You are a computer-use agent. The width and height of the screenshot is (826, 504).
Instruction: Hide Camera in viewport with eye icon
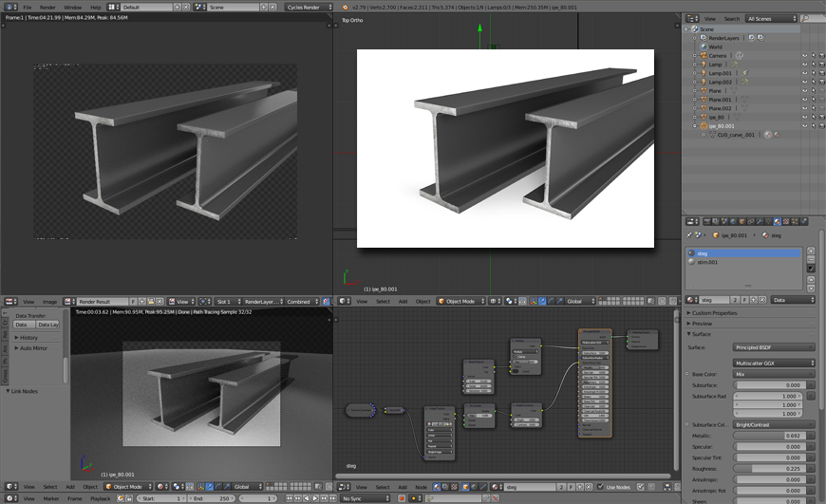[x=804, y=55]
